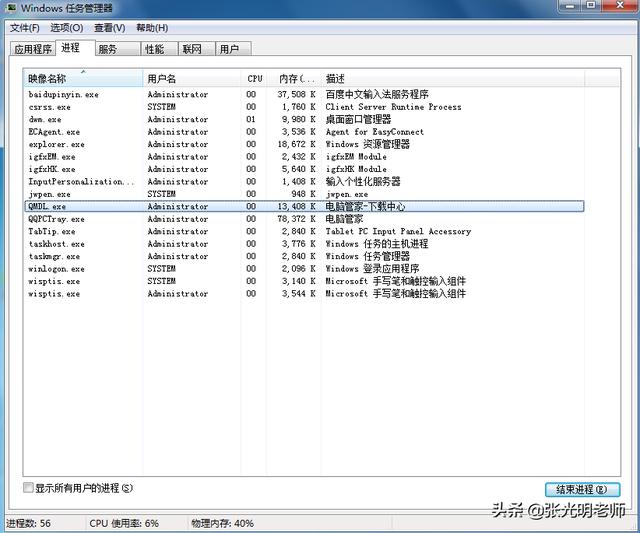Click description 电脑管家-下载中心
The width and height of the screenshot is (640, 533).
365,207
